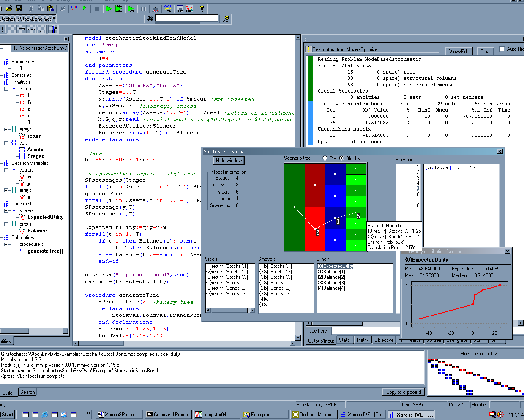Select the Blocks radio button

[341, 158]
